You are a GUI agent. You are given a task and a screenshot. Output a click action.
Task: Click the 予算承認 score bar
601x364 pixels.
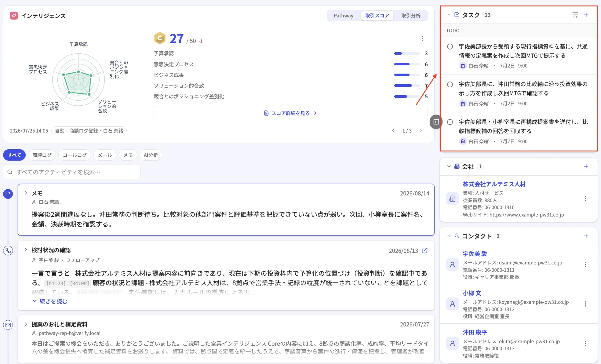(x=407, y=53)
